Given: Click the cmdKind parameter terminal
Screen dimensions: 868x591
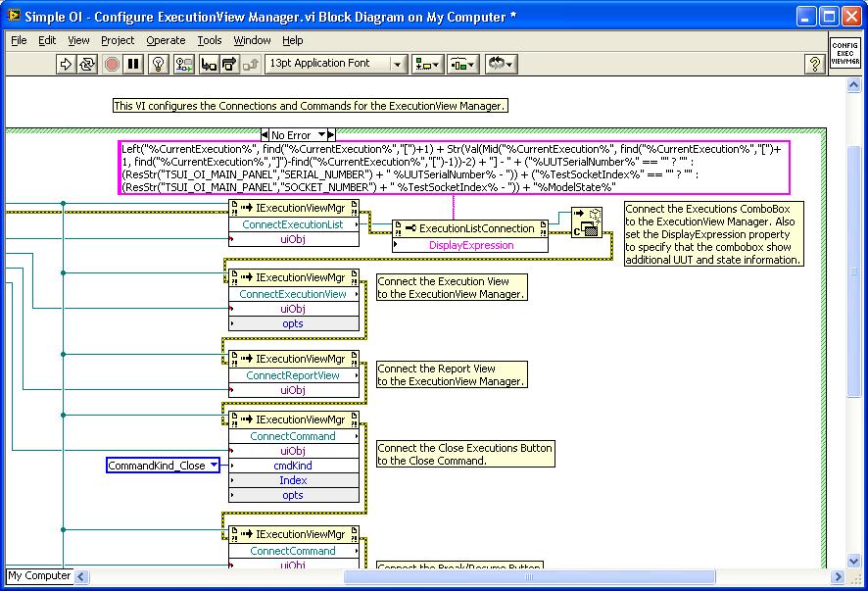Looking at the screenshot, I should point(293,466).
